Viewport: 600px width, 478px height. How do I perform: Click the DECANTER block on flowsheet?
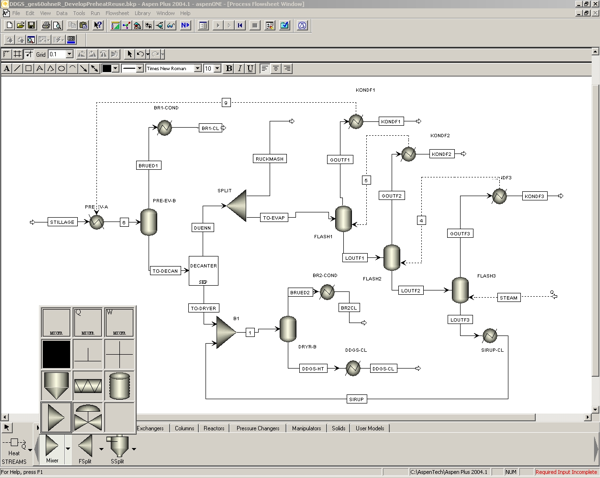203,271
